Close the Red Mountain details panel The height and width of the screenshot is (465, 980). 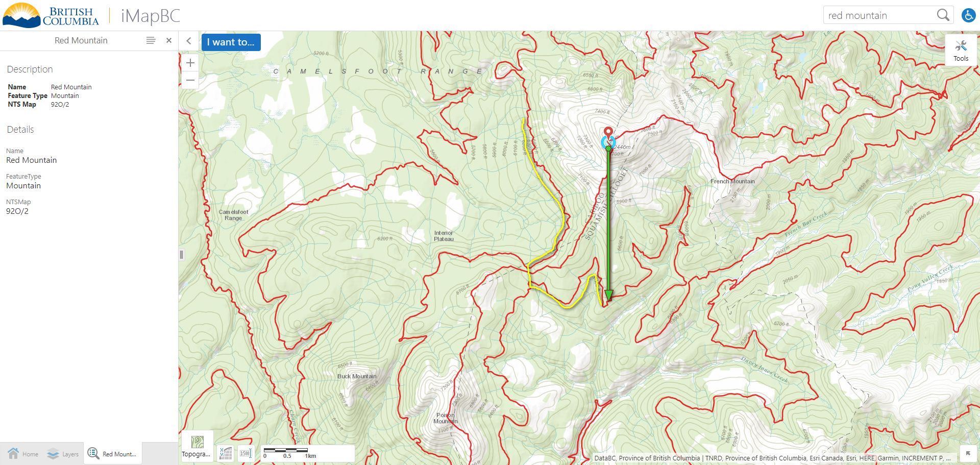coord(169,40)
